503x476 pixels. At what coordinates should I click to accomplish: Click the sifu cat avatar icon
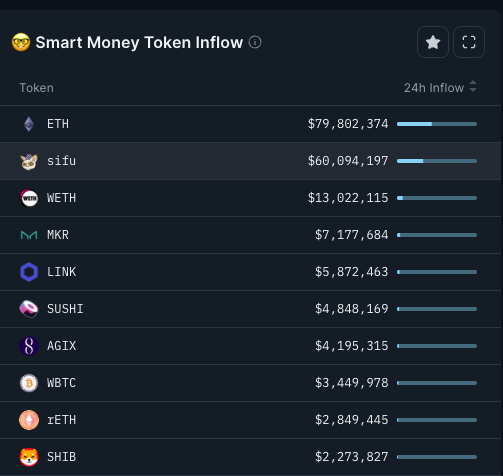(29, 161)
